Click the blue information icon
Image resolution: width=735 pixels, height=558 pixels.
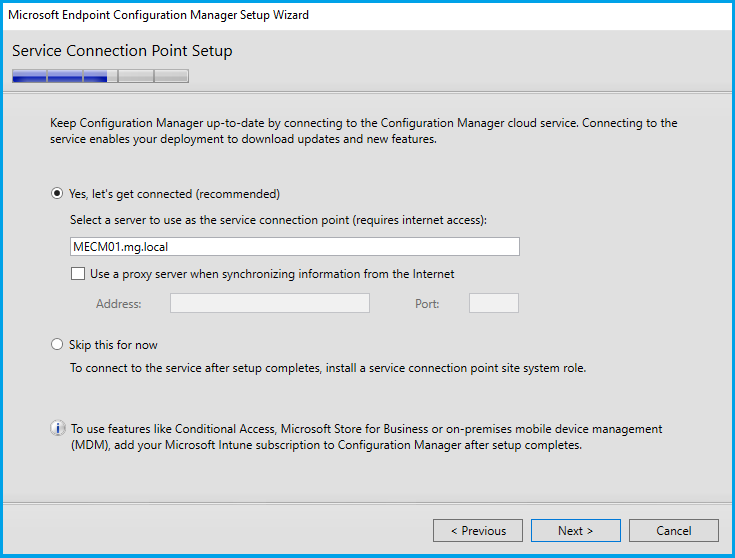pyautogui.click(x=58, y=429)
